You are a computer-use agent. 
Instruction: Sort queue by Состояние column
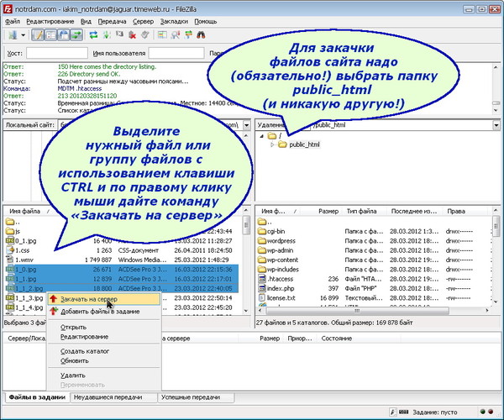[x=359, y=339]
